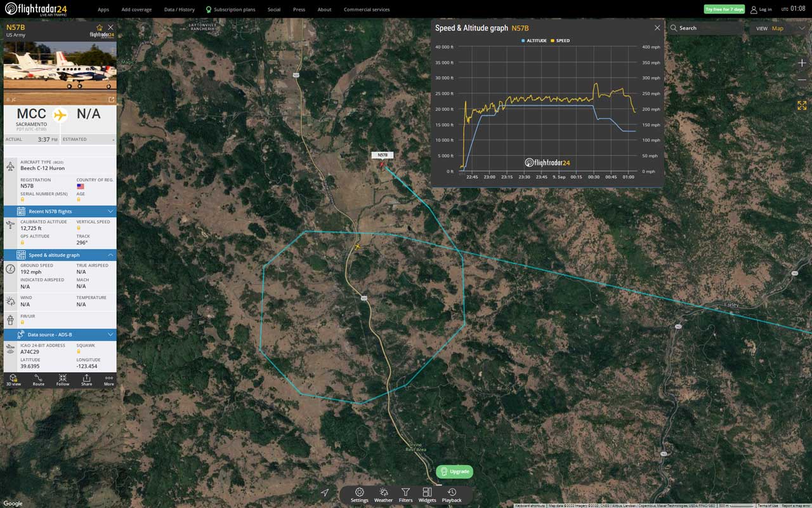Zoom out on the map with the minus
This screenshot has width=812, height=508.
802,80
